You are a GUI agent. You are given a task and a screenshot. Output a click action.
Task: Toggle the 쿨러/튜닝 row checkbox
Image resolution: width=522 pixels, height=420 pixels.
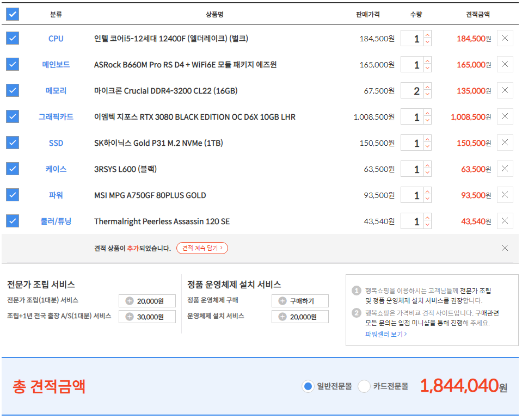[13, 221]
